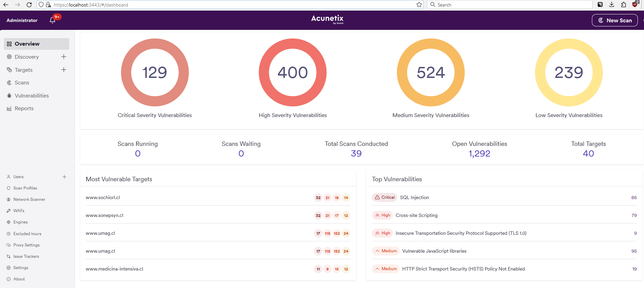Open the Network Scanner section
This screenshot has width=644, height=288.
coord(29,199)
